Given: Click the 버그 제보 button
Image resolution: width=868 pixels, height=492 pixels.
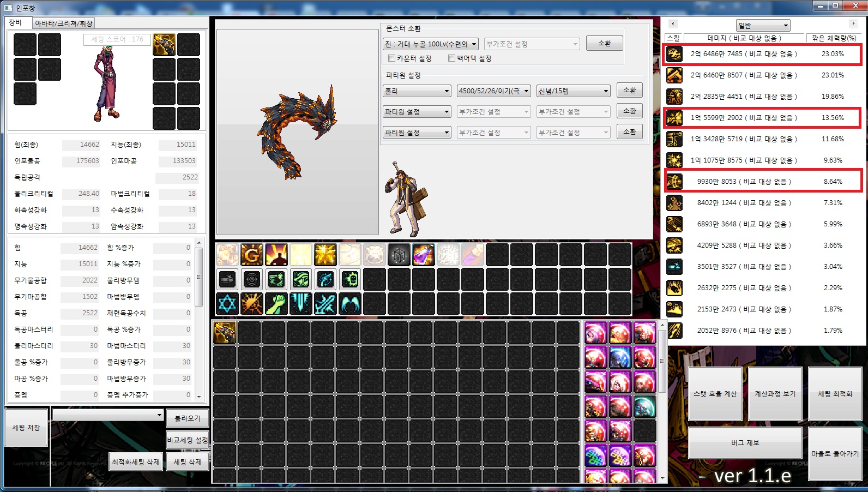Looking at the screenshot, I should (745, 443).
